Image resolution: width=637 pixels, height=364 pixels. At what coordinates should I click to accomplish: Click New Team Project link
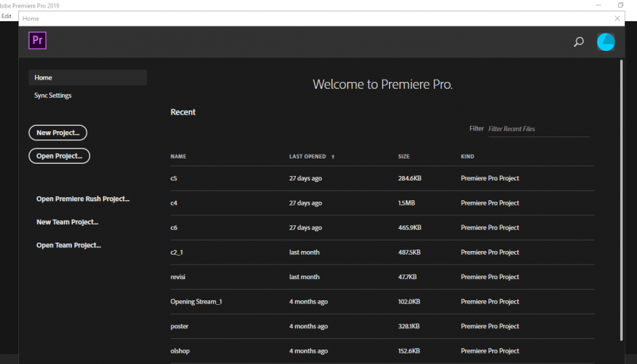pyautogui.click(x=67, y=221)
